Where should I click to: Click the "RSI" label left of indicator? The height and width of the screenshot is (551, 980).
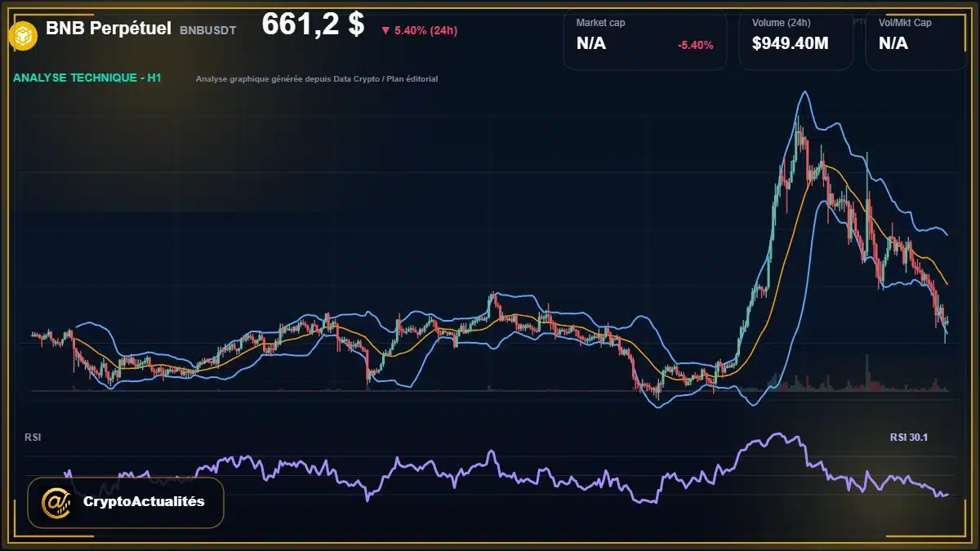tap(33, 438)
